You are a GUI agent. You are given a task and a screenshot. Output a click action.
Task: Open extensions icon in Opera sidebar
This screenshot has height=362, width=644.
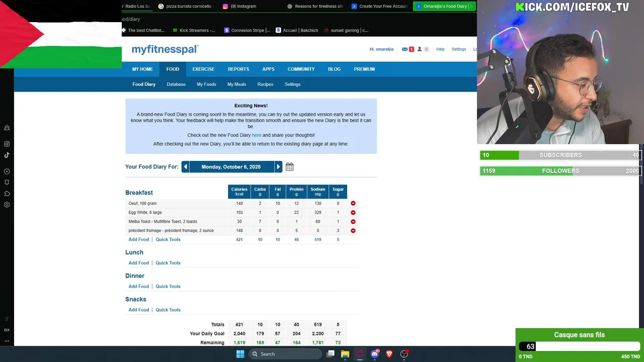7,194
